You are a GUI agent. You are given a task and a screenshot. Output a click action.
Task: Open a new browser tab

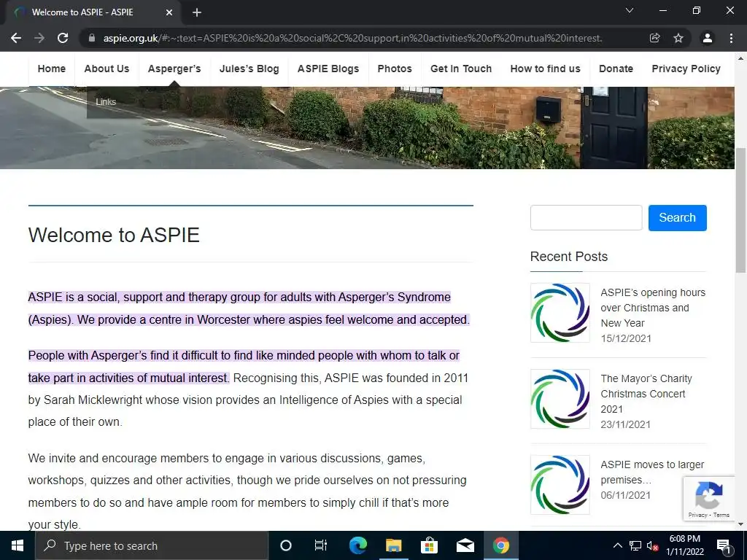click(197, 12)
